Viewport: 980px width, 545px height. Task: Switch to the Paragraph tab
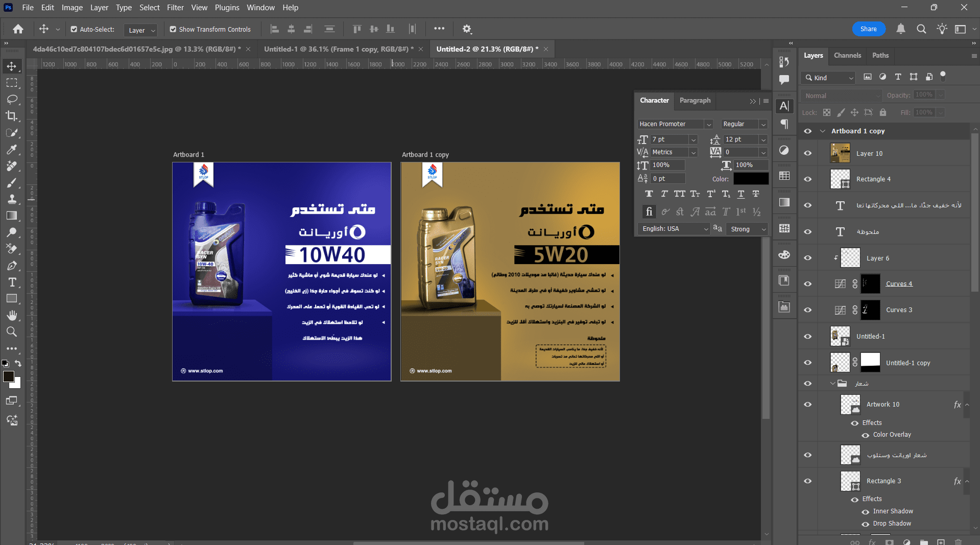click(x=695, y=101)
